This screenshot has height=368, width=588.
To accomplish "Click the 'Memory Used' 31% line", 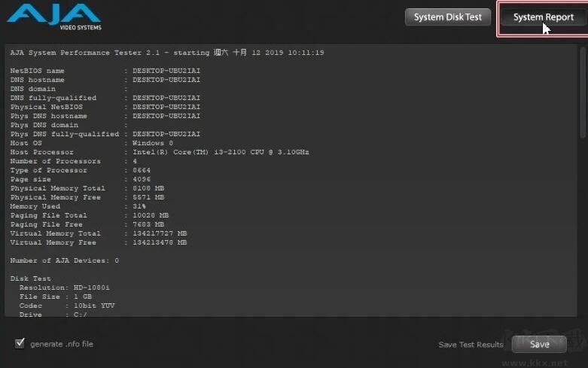I will click(78, 206).
